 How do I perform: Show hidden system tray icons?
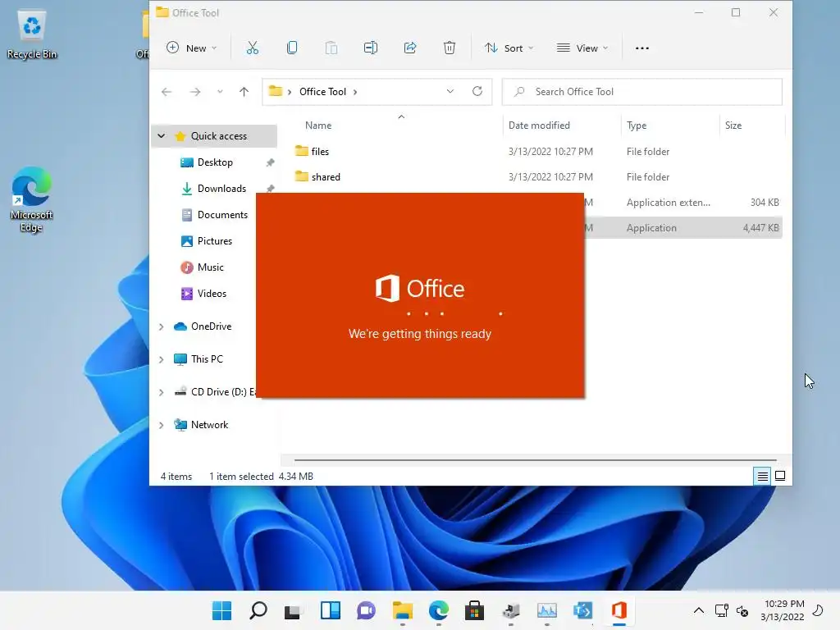[x=699, y=610]
